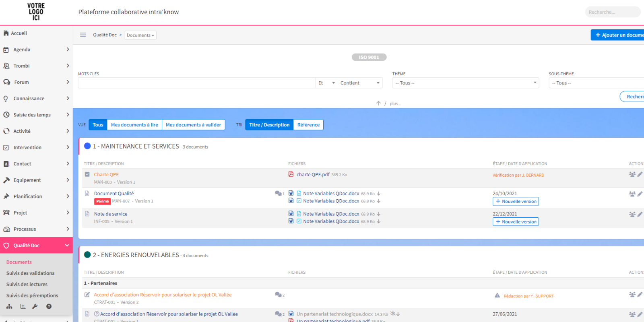Click the red PDF icon for charte QPE.pdf

[x=291, y=174]
